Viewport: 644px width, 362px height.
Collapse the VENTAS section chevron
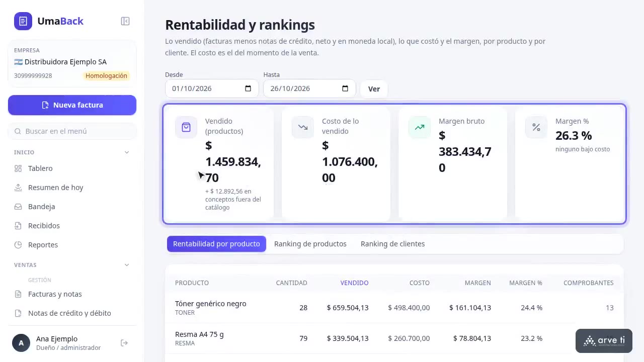[127, 265]
